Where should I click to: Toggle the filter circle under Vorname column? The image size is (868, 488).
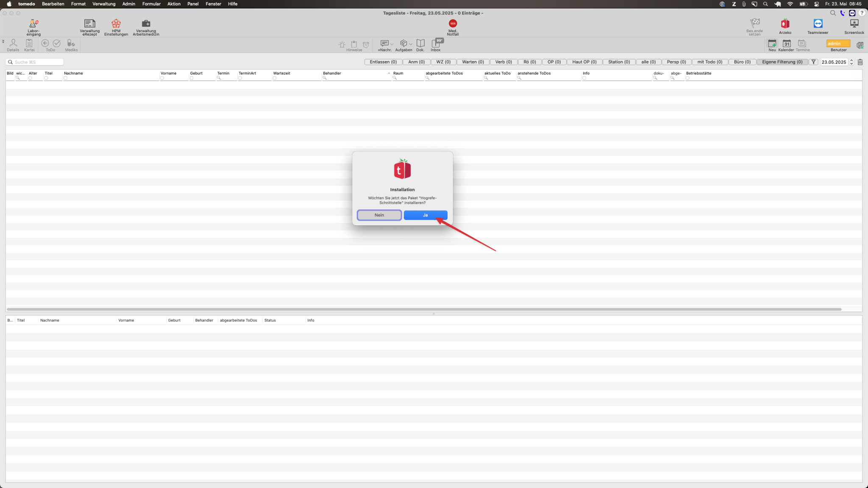162,78
